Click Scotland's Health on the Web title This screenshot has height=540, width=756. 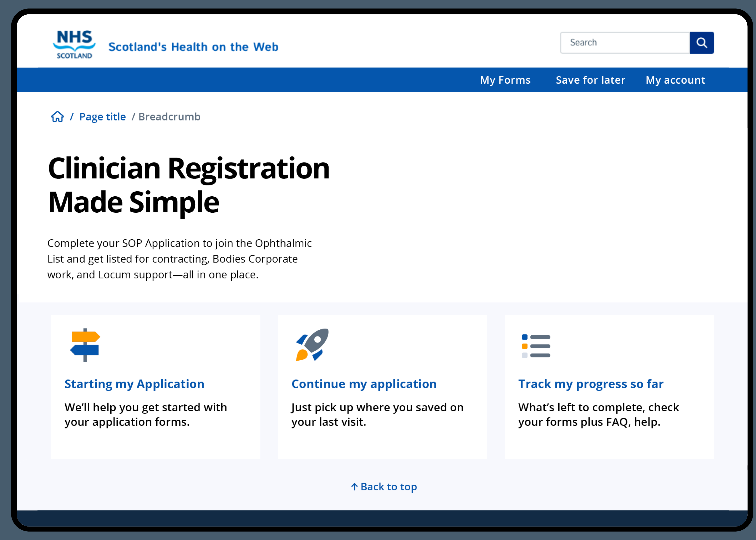pyautogui.click(x=194, y=47)
